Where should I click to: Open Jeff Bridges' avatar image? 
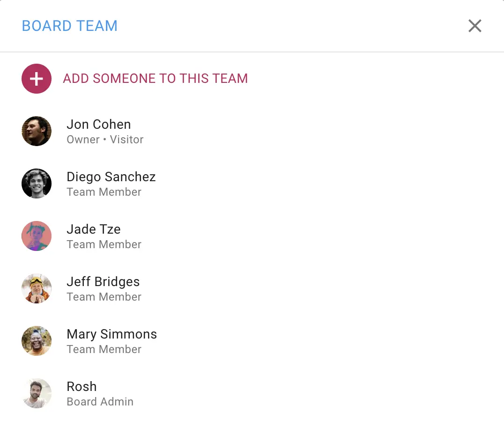pos(37,288)
